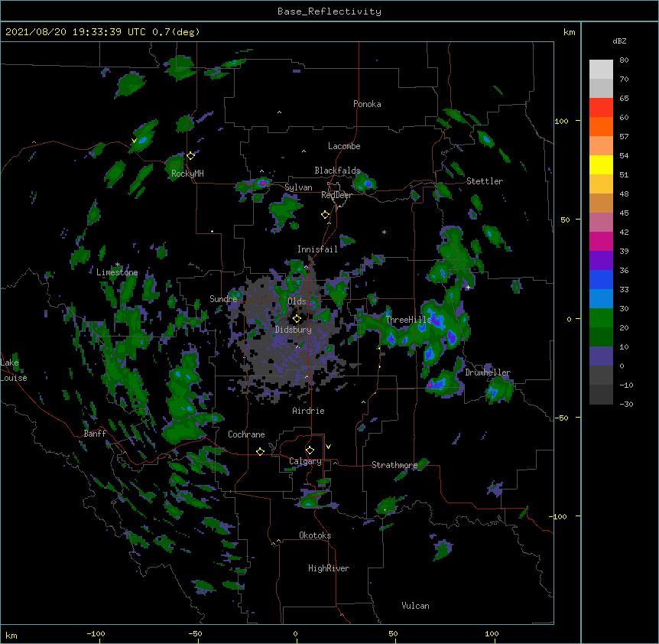
Task: Click the yellow V marker northwest of RockyMH
Action: 134,141
